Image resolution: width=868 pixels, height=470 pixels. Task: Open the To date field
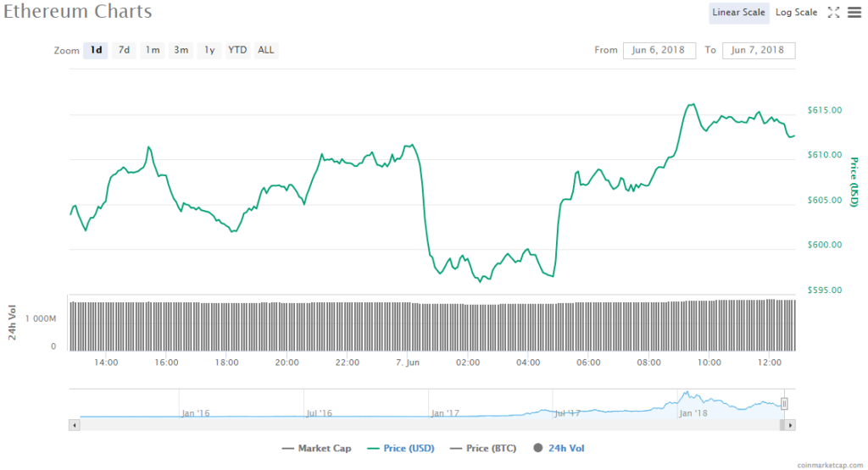coord(759,50)
